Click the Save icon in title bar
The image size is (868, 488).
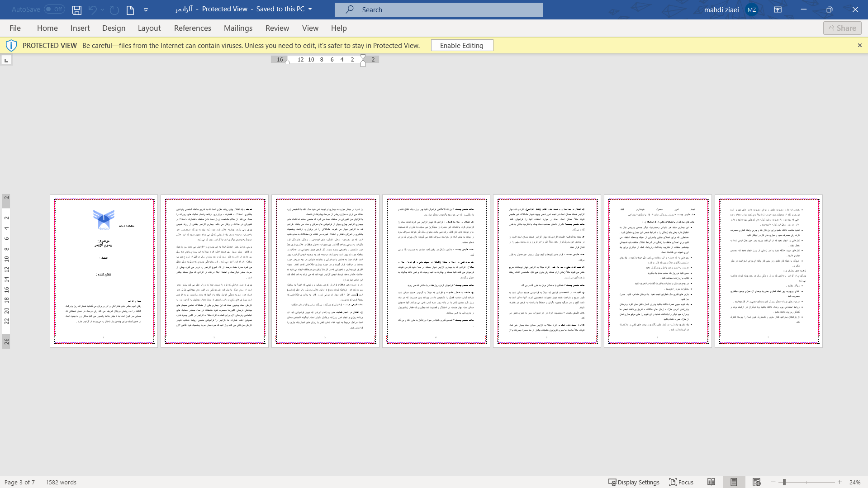(77, 9)
